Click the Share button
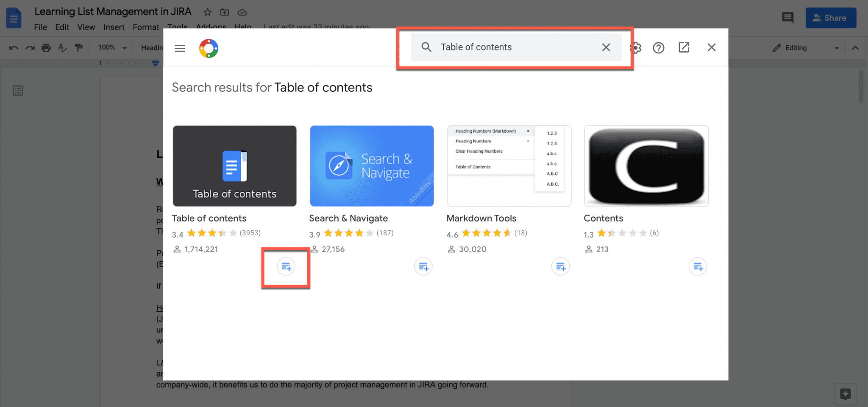 pyautogui.click(x=830, y=18)
